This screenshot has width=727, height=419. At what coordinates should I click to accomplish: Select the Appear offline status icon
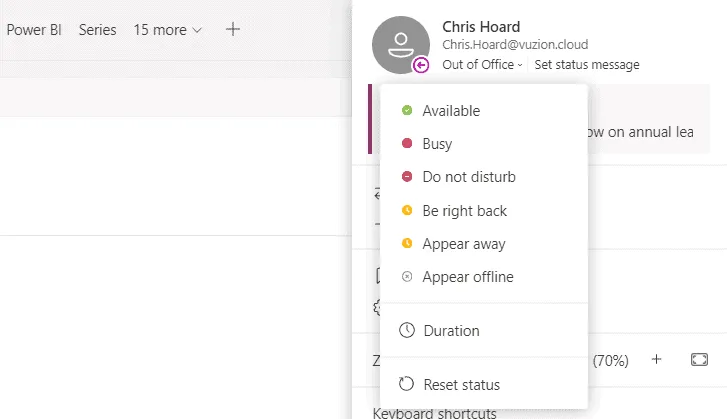click(407, 277)
